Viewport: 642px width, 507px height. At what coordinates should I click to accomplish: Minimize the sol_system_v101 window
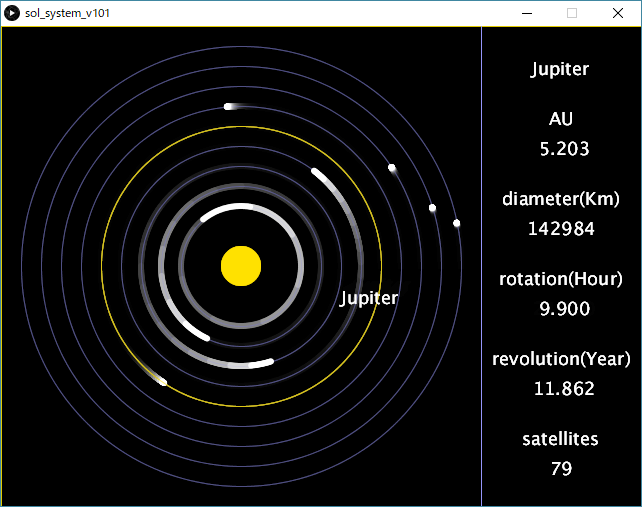[x=527, y=13]
